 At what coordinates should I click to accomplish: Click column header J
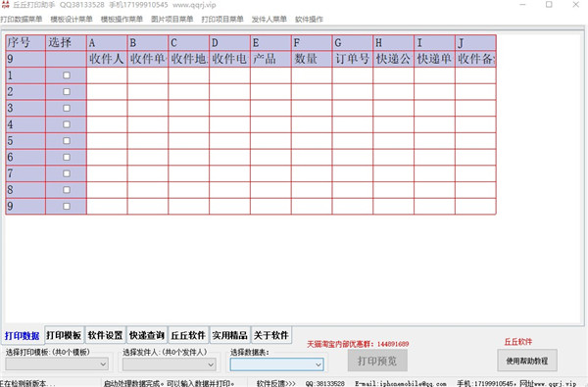click(475, 43)
